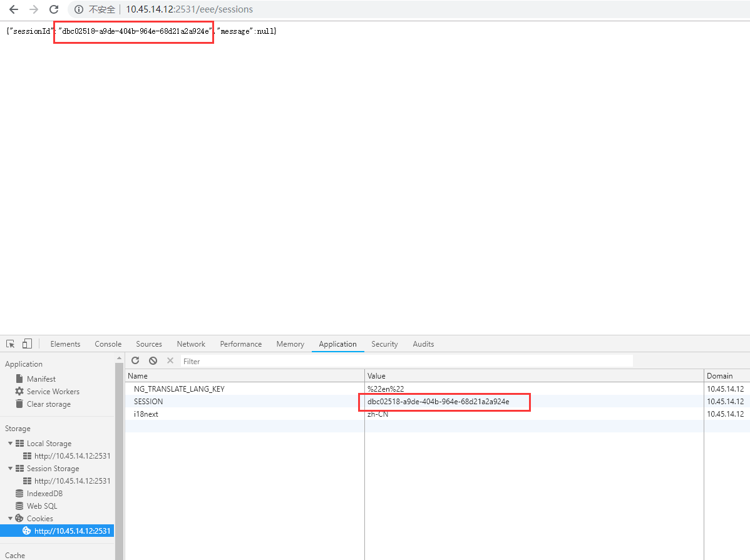The image size is (750, 560).
Task: Open the Console tab
Action: coord(108,344)
